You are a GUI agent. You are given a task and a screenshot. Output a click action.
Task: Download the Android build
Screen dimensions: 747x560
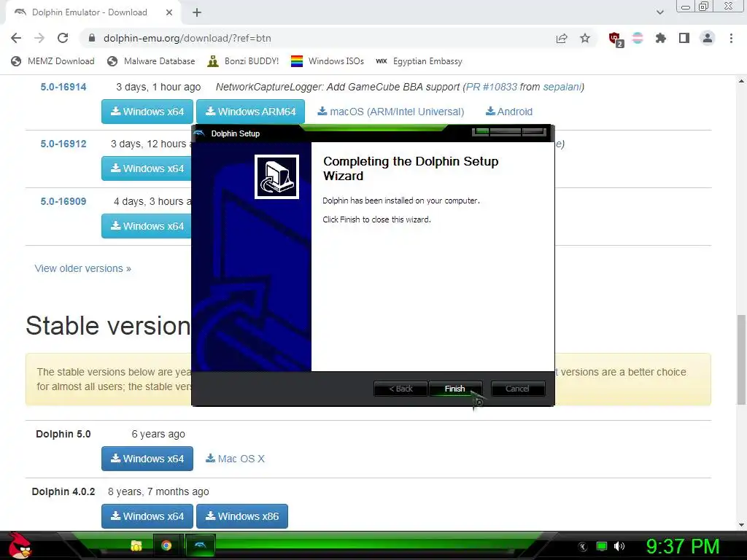[x=508, y=112]
